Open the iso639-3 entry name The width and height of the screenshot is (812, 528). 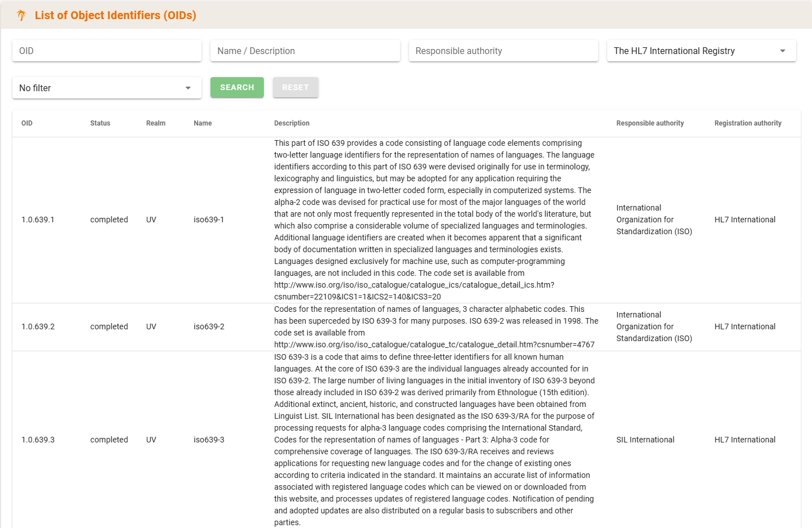pos(209,440)
